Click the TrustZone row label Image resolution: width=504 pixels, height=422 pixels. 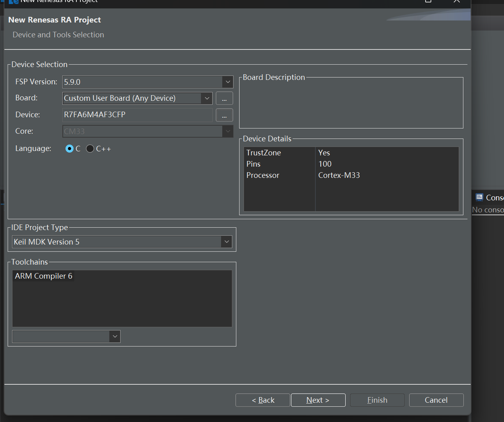coord(264,153)
